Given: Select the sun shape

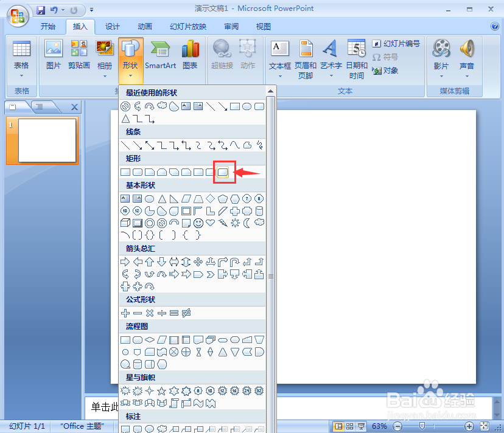Looking at the screenshot, I should point(235,223).
